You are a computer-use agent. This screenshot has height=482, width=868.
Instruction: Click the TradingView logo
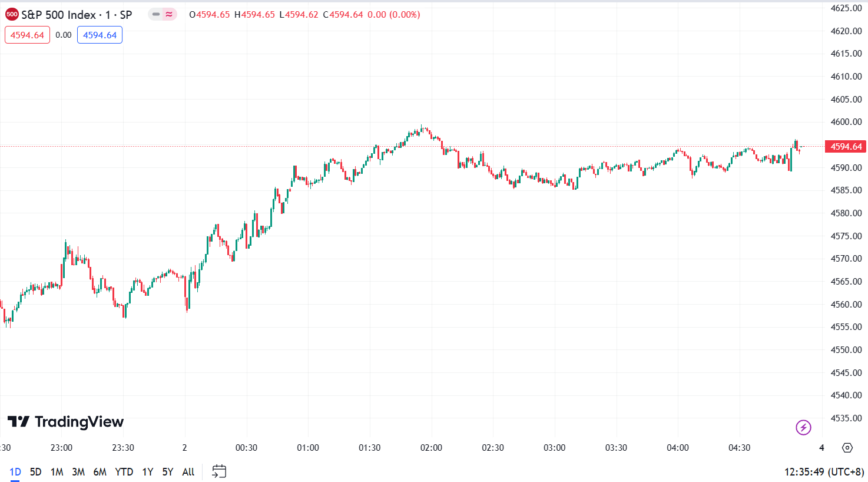click(65, 422)
